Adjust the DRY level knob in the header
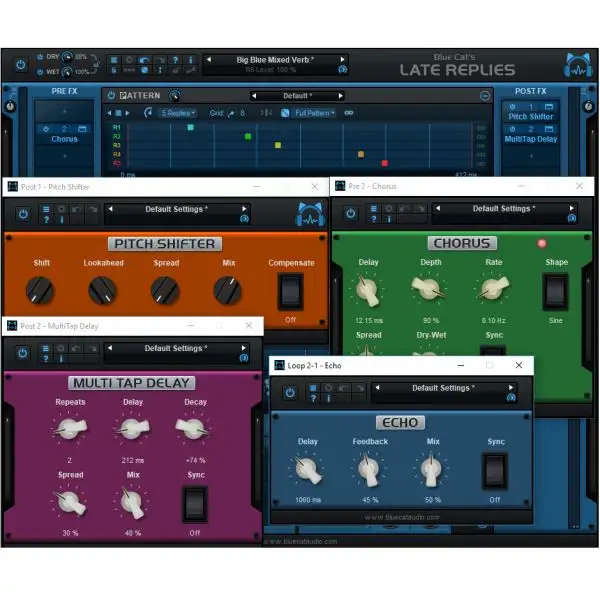The image size is (600, 600). tap(67, 57)
